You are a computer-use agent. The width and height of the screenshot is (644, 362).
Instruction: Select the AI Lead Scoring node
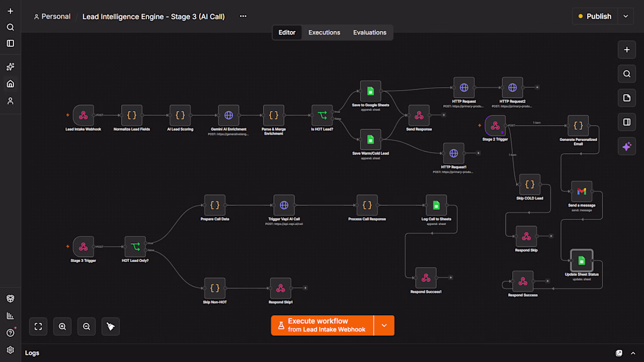pos(180,115)
